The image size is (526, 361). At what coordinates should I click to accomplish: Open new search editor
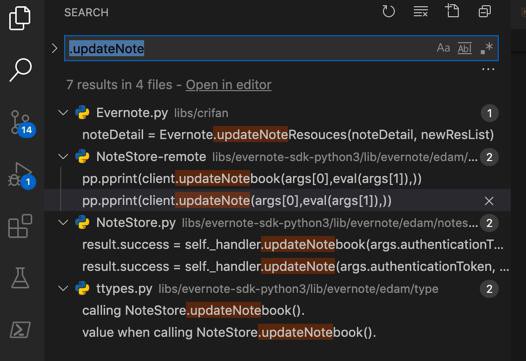click(x=452, y=11)
